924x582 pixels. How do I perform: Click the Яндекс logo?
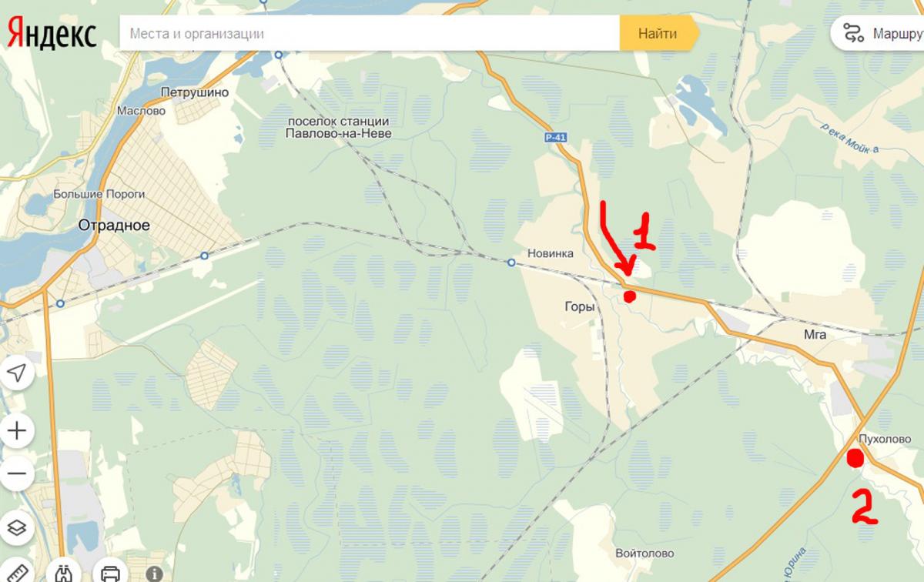52,35
